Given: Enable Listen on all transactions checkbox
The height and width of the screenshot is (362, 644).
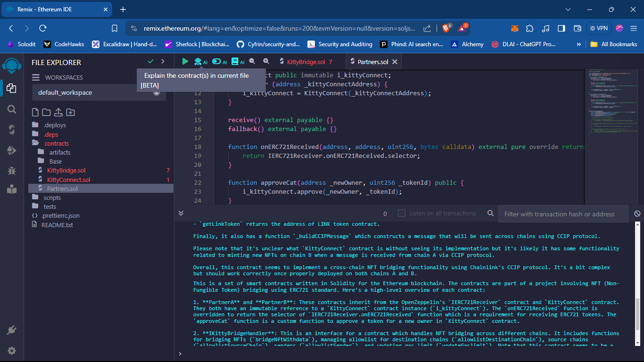Looking at the screenshot, I should point(402,213).
